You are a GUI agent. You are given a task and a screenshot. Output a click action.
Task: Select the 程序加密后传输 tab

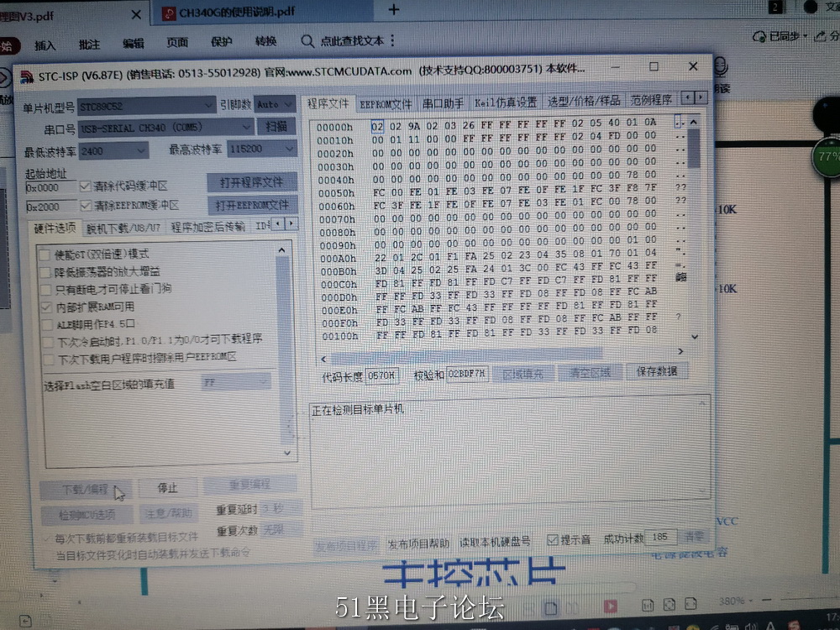(207, 227)
